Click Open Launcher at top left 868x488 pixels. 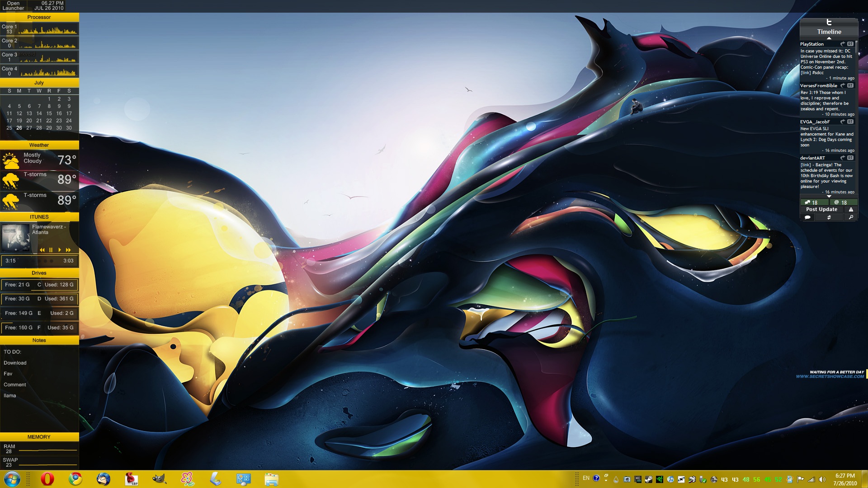14,5
